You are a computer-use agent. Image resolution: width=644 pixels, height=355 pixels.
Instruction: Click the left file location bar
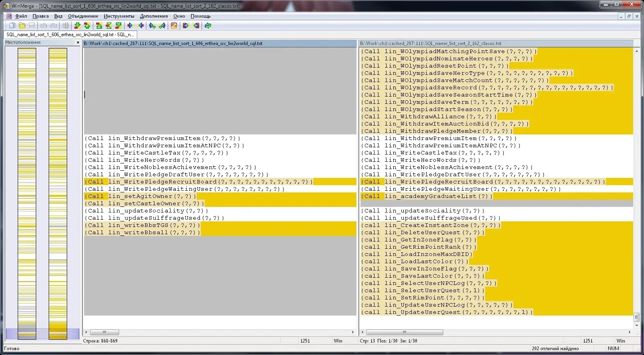point(27,194)
